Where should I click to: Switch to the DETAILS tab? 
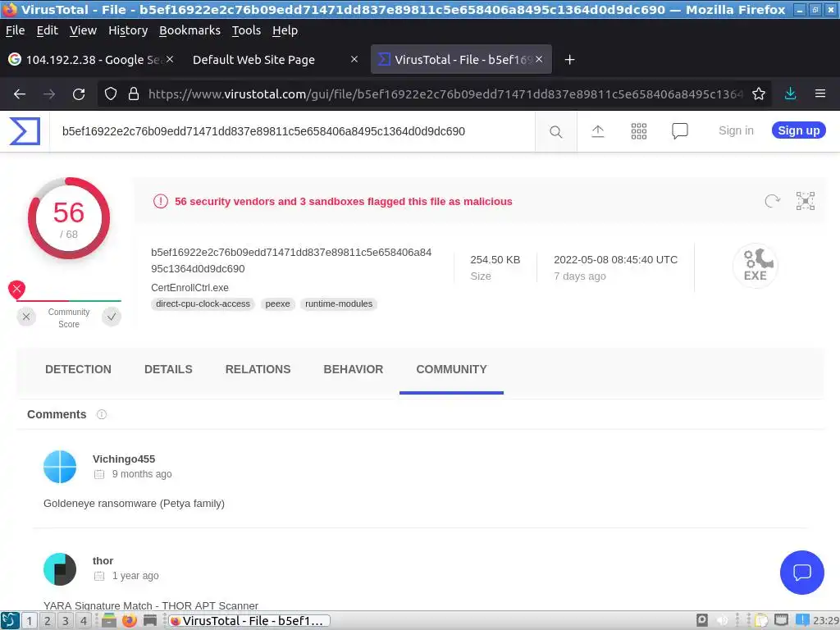pyautogui.click(x=168, y=370)
